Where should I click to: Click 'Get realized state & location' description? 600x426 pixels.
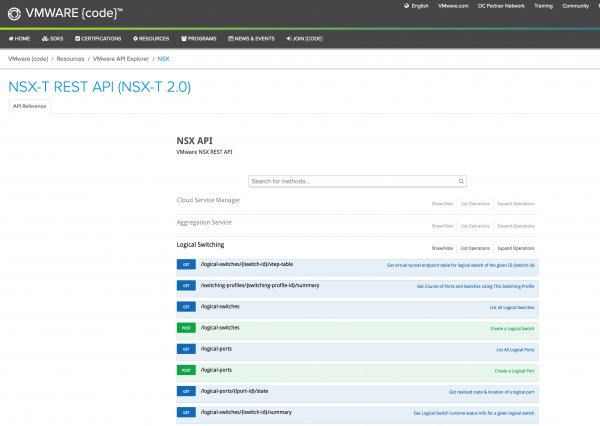pos(491,392)
